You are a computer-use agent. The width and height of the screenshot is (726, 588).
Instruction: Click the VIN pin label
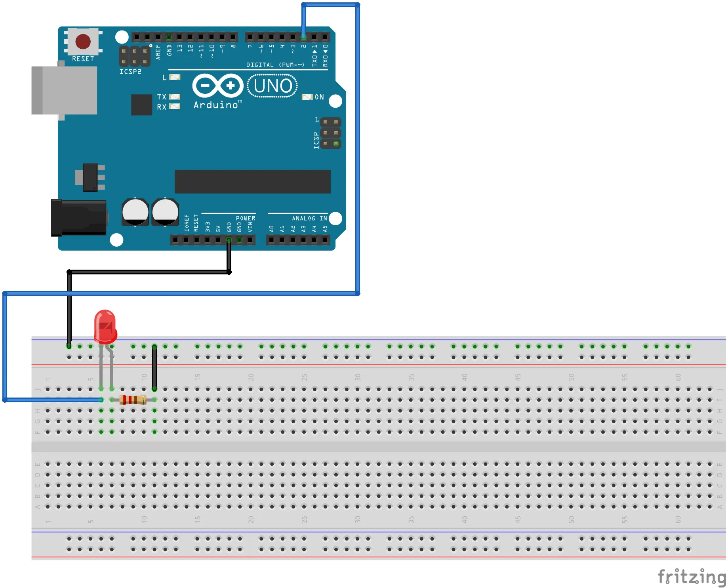tap(250, 227)
